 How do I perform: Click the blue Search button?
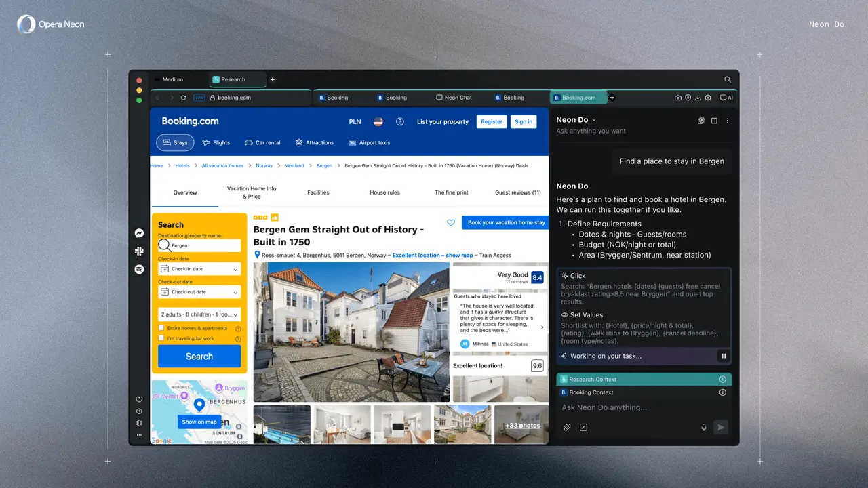coord(199,356)
